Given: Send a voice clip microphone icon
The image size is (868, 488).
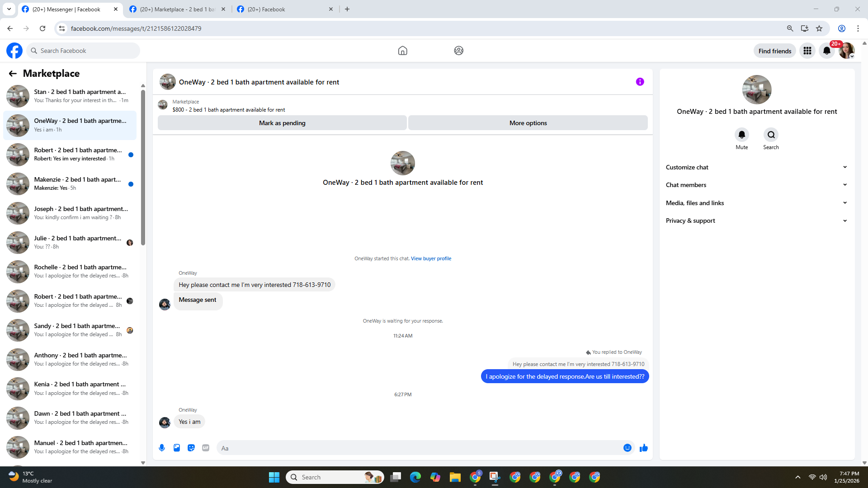Looking at the screenshot, I should (x=162, y=448).
